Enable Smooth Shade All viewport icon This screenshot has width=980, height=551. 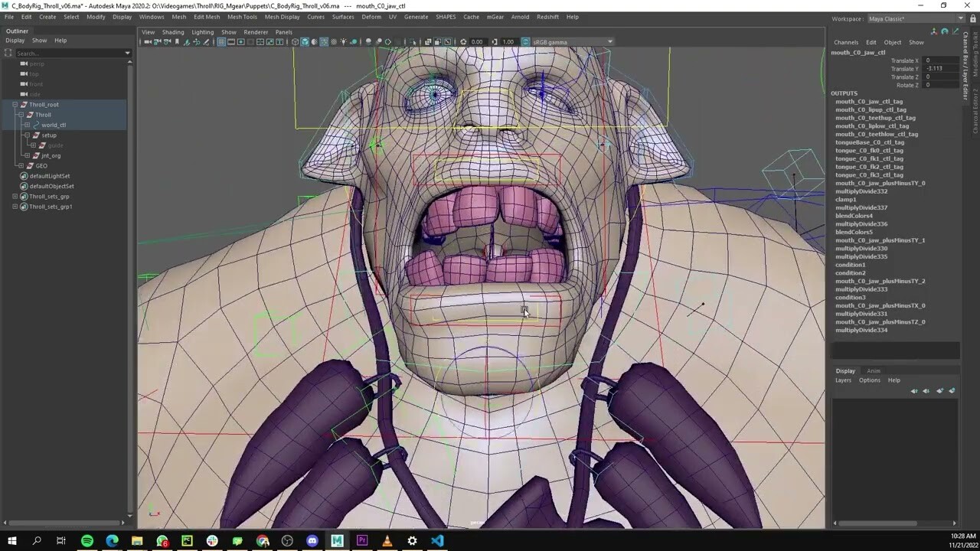tap(305, 42)
